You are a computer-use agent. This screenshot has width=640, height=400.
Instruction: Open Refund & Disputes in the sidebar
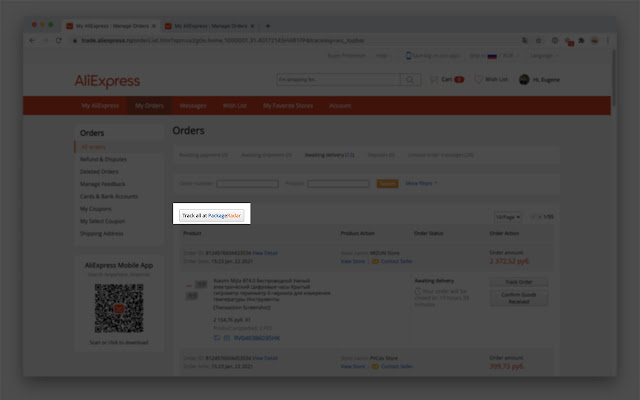click(x=103, y=159)
